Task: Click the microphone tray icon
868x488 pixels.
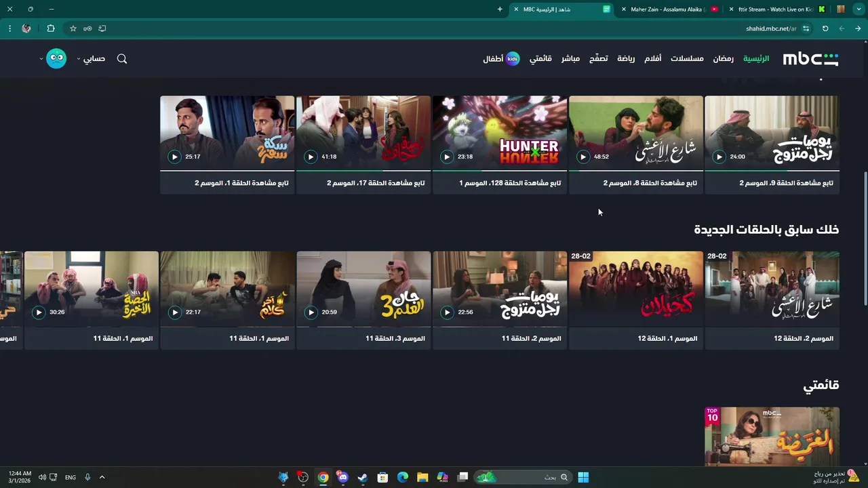Action: [x=87, y=477]
